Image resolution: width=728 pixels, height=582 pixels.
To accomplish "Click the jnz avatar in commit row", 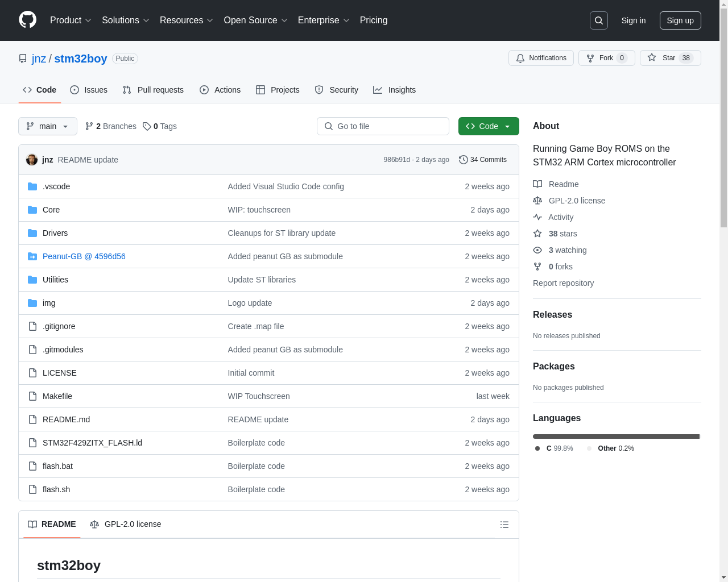I will point(32,160).
